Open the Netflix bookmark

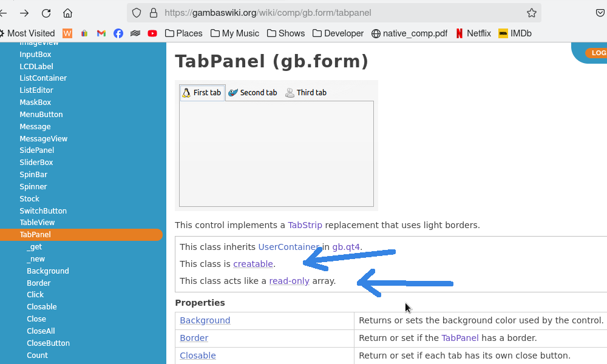pyautogui.click(x=473, y=33)
